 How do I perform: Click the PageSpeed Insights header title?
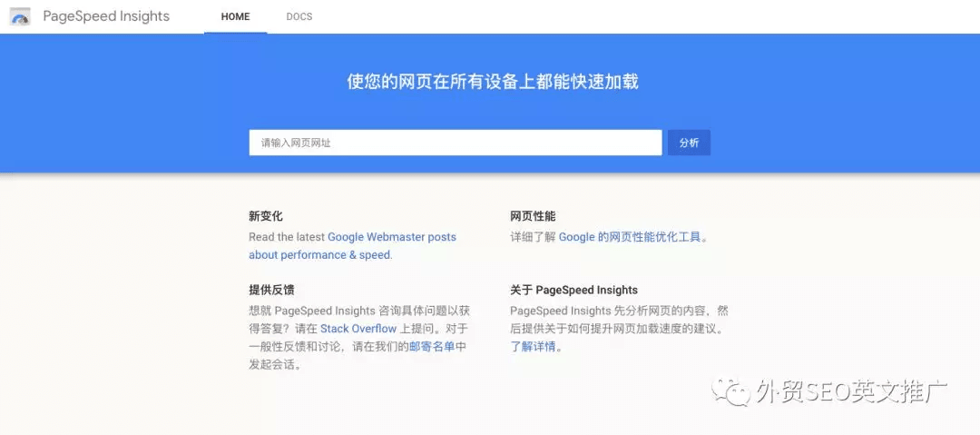point(106,16)
